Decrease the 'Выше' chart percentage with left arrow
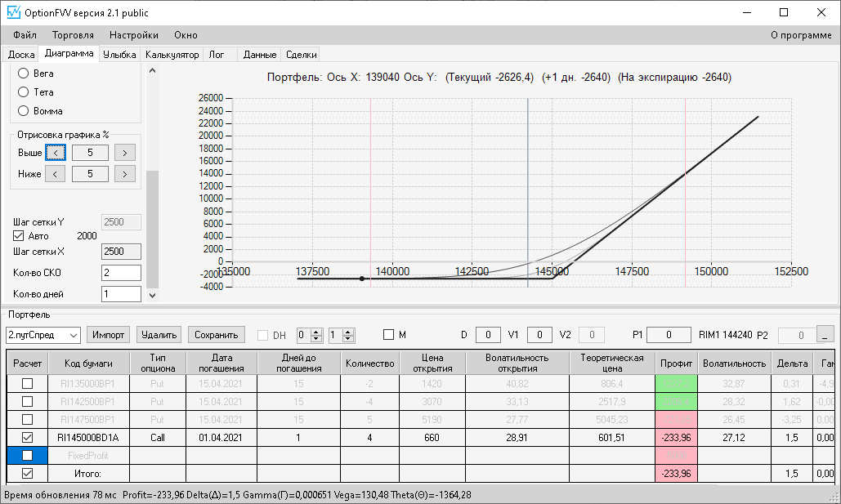This screenshot has width=841, height=504. [x=56, y=153]
